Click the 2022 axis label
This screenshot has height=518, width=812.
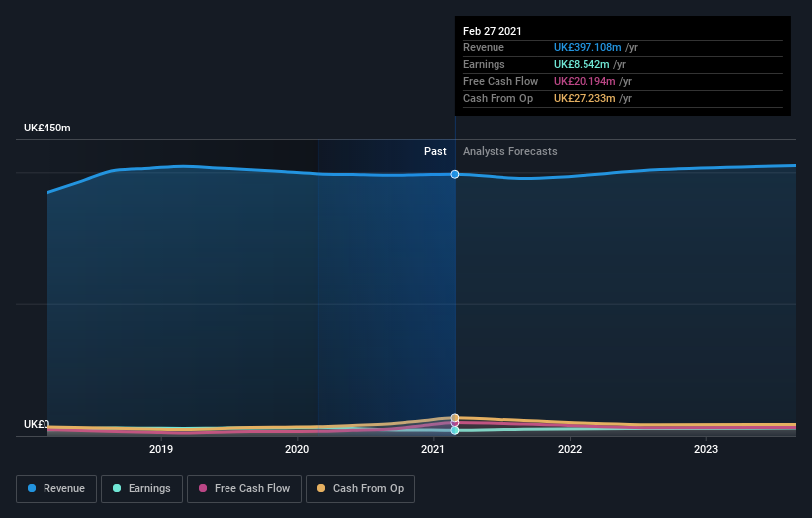click(x=570, y=449)
